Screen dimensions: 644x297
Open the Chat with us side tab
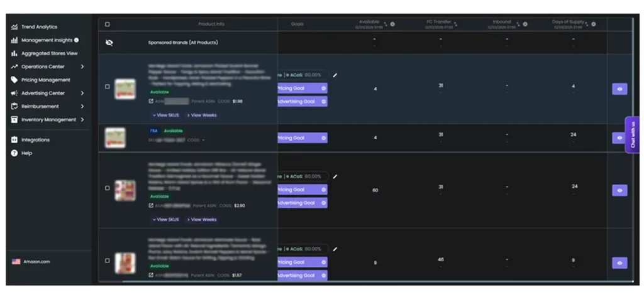[633, 134]
